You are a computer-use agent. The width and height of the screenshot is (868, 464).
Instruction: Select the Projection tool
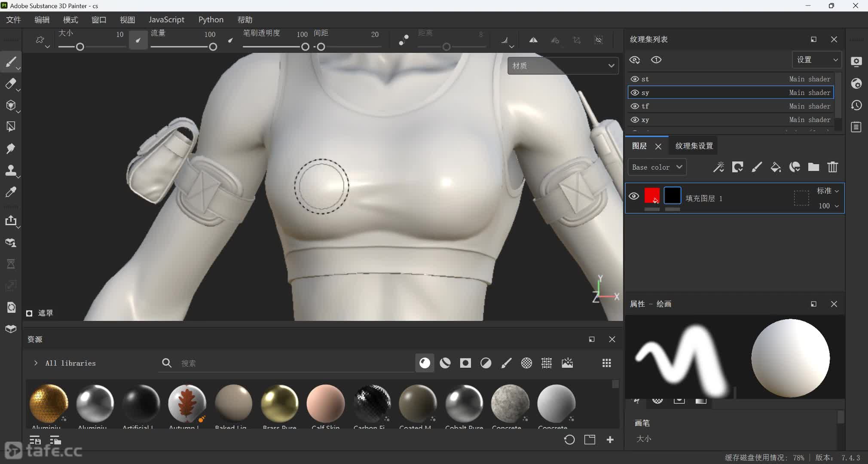click(11, 105)
